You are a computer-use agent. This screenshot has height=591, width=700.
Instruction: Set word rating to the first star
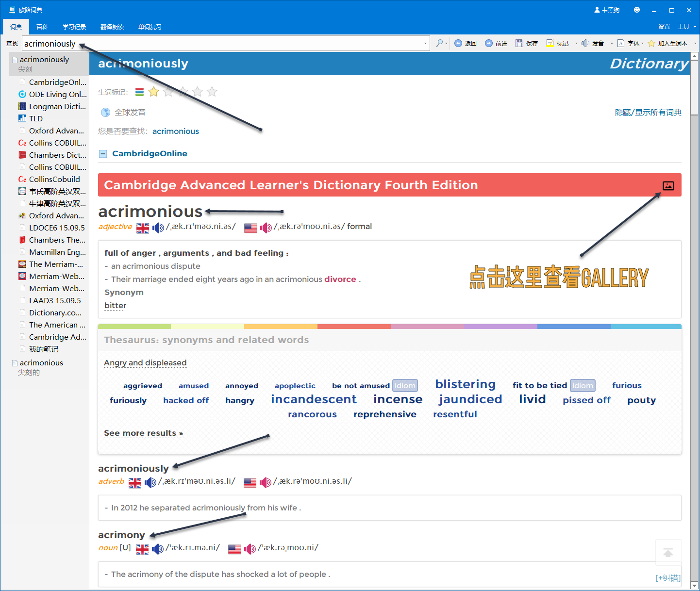154,92
